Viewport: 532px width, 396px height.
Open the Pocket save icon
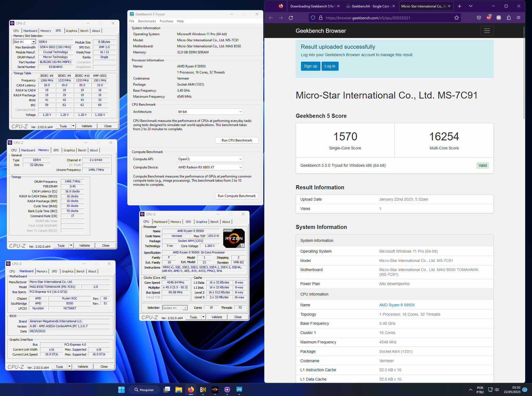[479, 18]
